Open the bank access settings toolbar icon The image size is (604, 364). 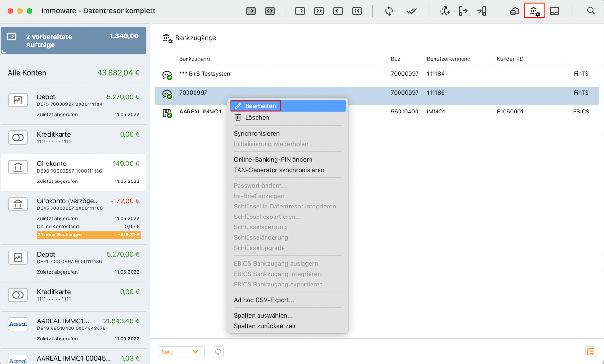[x=534, y=11]
